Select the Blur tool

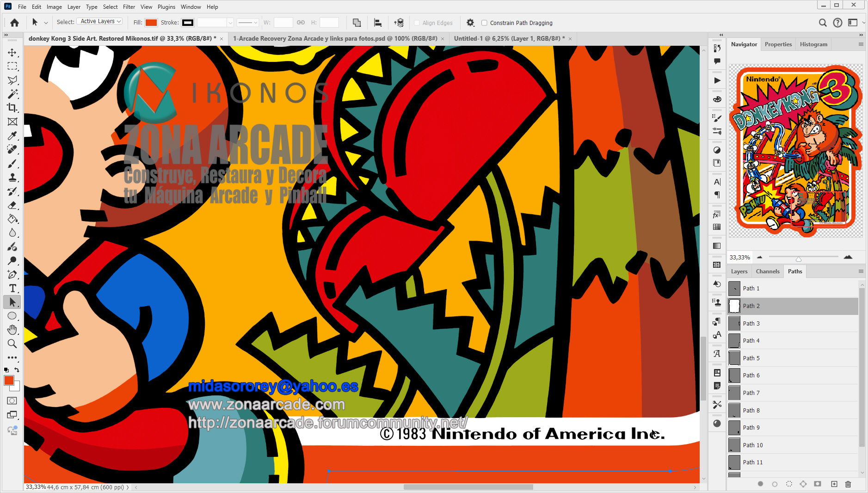click(x=12, y=233)
